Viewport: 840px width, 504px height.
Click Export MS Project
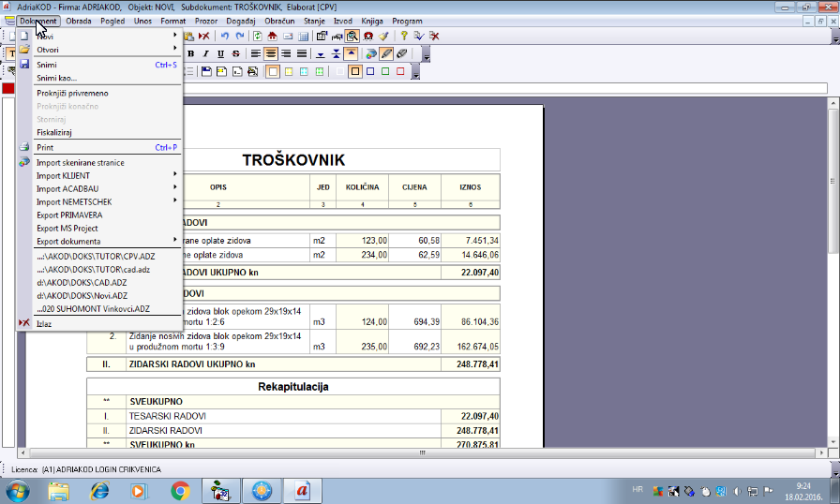point(100,228)
